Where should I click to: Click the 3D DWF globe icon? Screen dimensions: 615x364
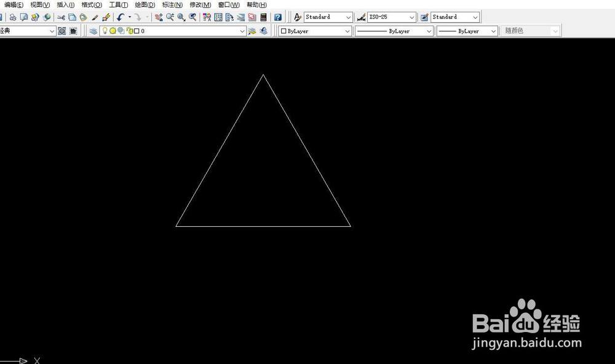tap(47, 17)
